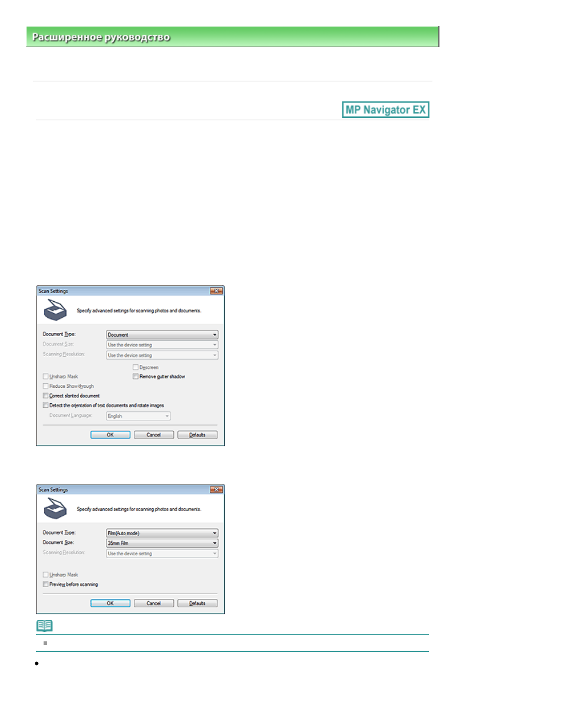Screen dimensions: 562x728
Task: Open Scanning Resolution dropdown in the Film dialog
Action: [x=162, y=554]
